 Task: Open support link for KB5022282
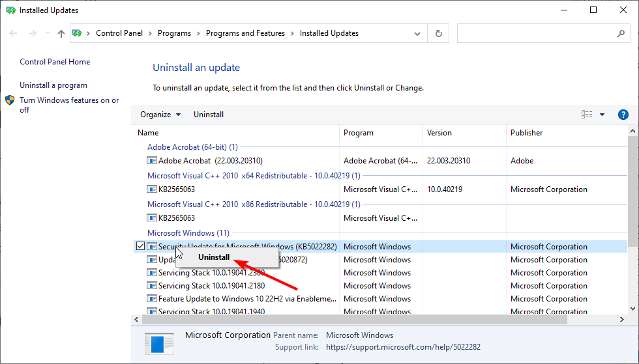403,347
